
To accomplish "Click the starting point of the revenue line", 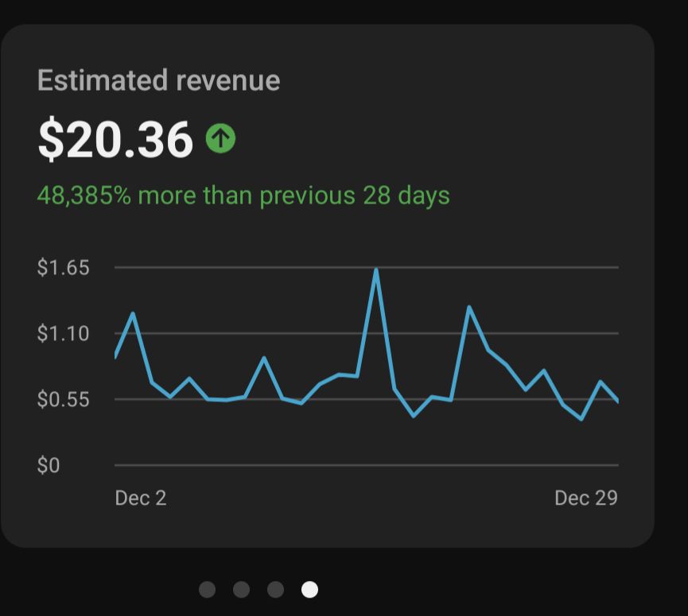I will coord(116,357).
